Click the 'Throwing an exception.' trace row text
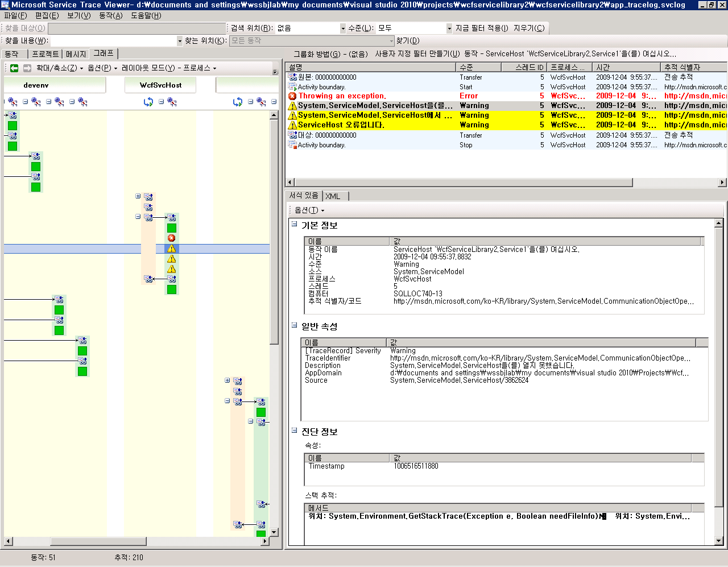 [x=342, y=96]
